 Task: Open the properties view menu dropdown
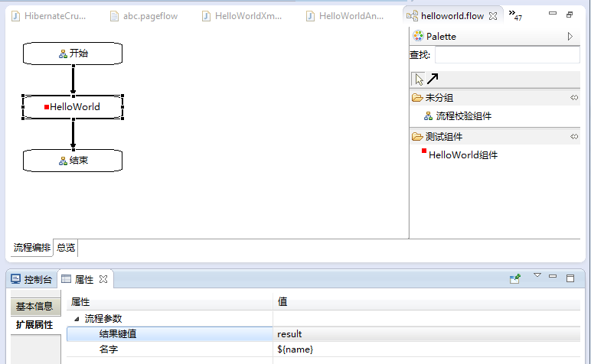point(537,275)
